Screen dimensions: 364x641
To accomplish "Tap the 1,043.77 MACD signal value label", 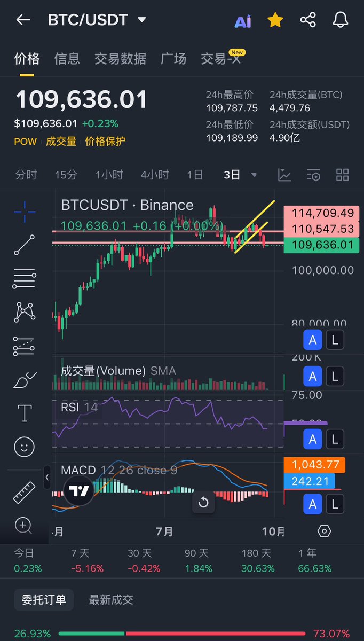I will point(314,465).
